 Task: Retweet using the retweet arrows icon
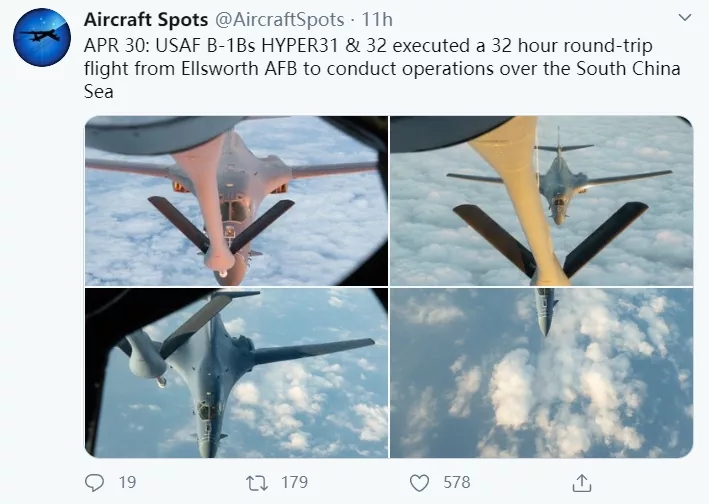pyautogui.click(x=255, y=482)
